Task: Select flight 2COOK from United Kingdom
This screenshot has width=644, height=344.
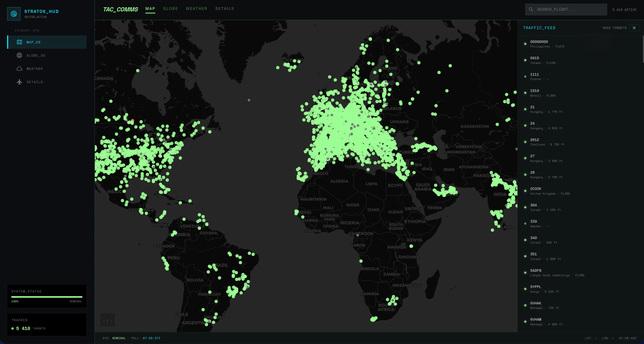Action: coord(580,191)
